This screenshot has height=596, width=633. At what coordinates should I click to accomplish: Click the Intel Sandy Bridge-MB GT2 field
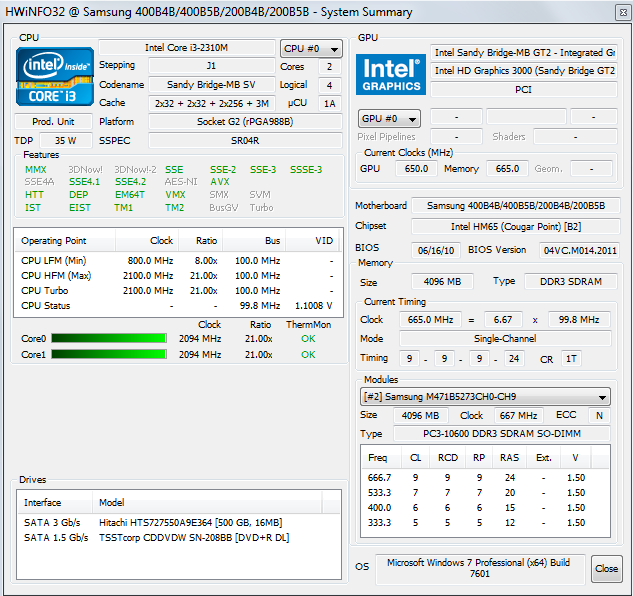(x=524, y=52)
